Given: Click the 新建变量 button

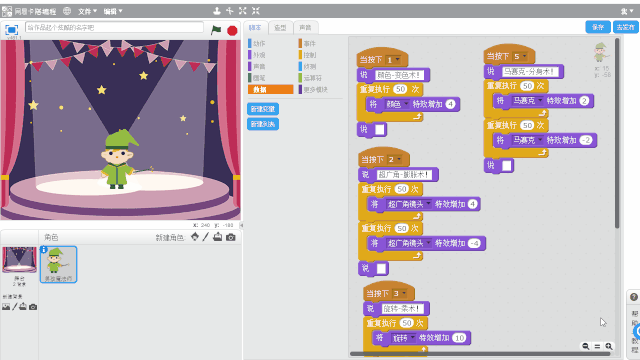Looking at the screenshot, I should point(263,109).
